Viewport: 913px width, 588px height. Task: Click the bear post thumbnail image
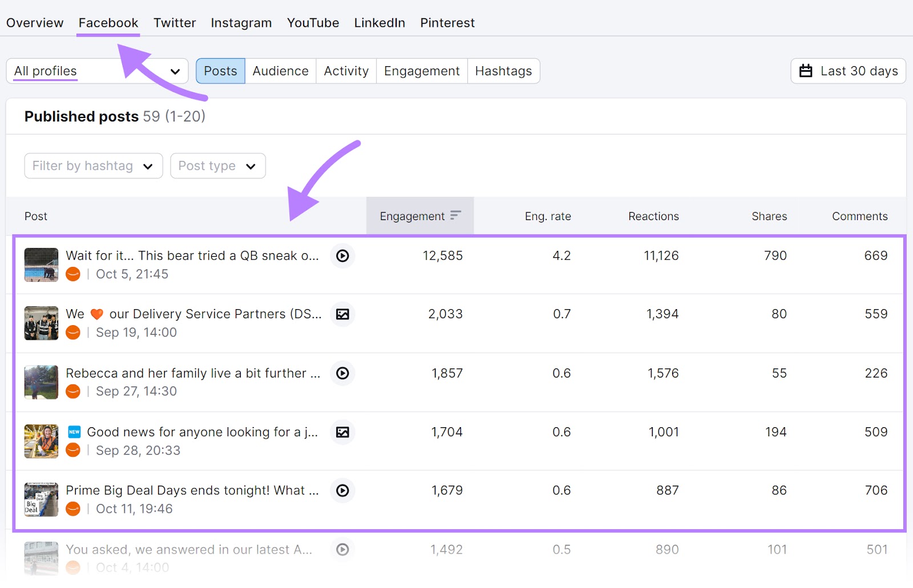point(41,265)
